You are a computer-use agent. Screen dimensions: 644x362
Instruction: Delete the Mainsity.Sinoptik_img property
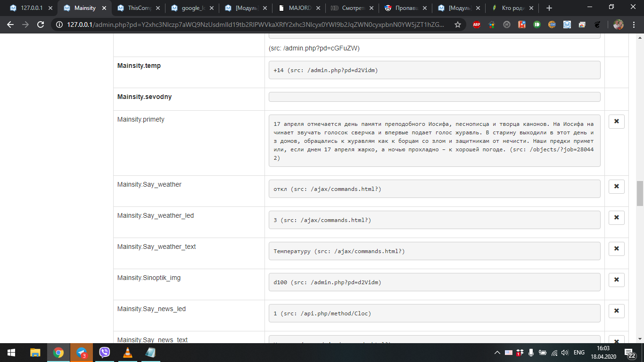coord(616,280)
